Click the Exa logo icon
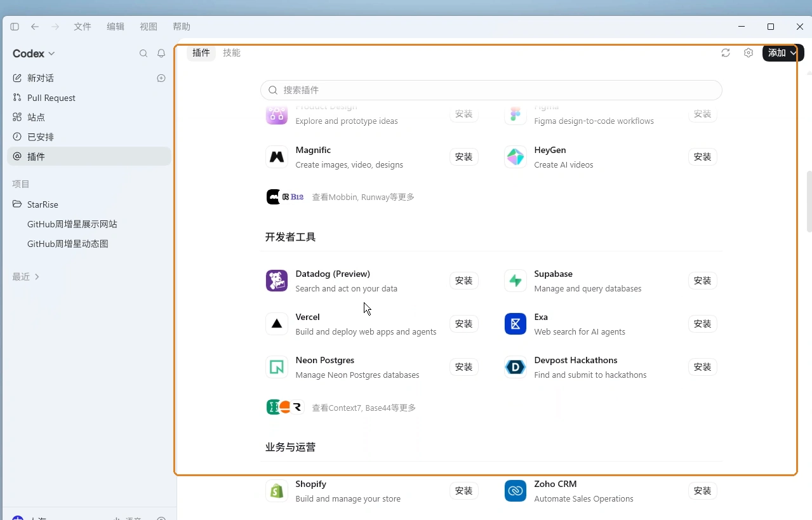Viewport: 812px width, 520px height. (516, 324)
